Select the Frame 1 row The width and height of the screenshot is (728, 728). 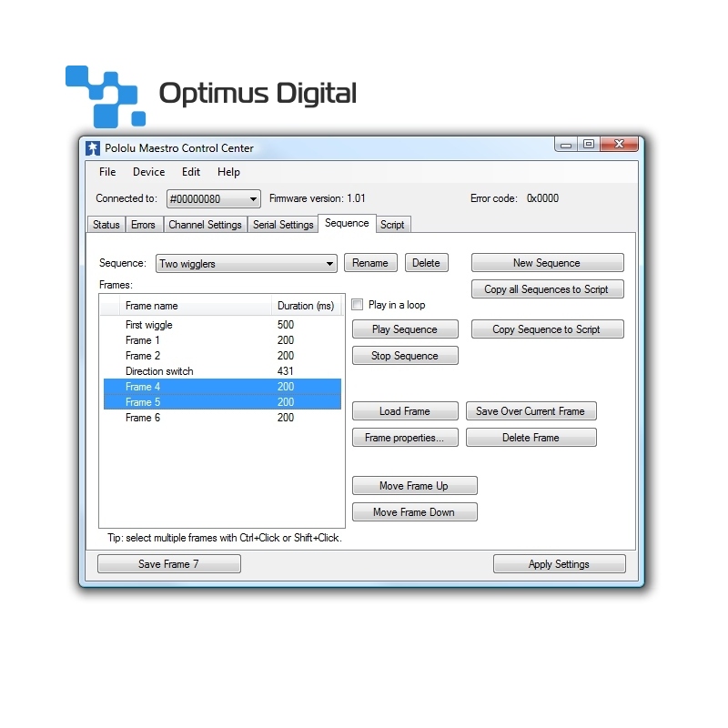(x=222, y=340)
